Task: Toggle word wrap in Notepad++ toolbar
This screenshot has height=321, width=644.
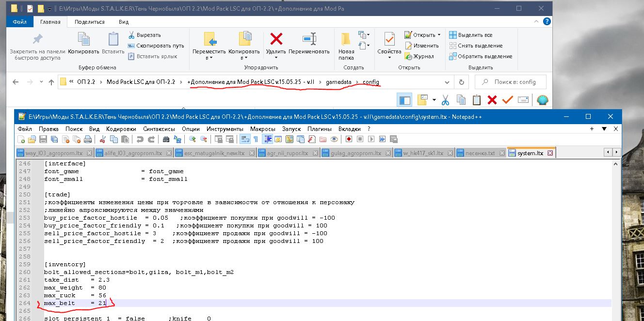Action: coord(245,139)
